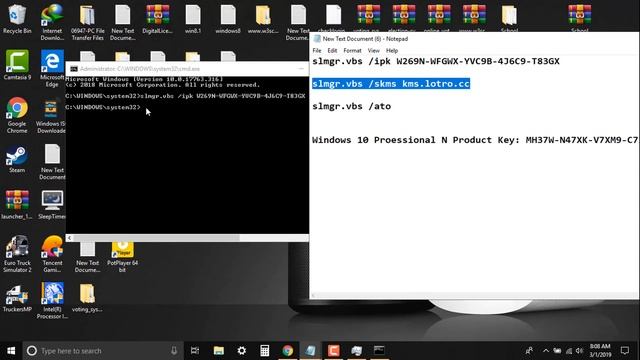Select DigitalLice... WinRAR archive icon
The height and width of the screenshot is (360, 640).
tap(158, 19)
